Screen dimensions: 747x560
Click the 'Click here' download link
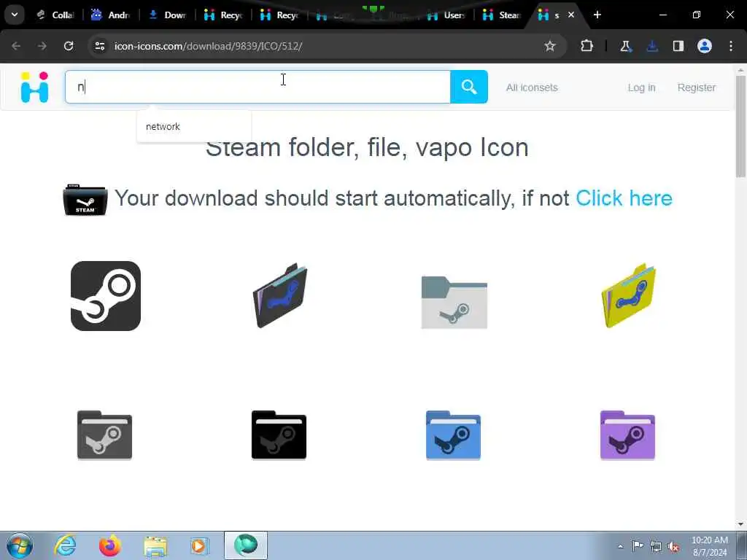coord(624,198)
